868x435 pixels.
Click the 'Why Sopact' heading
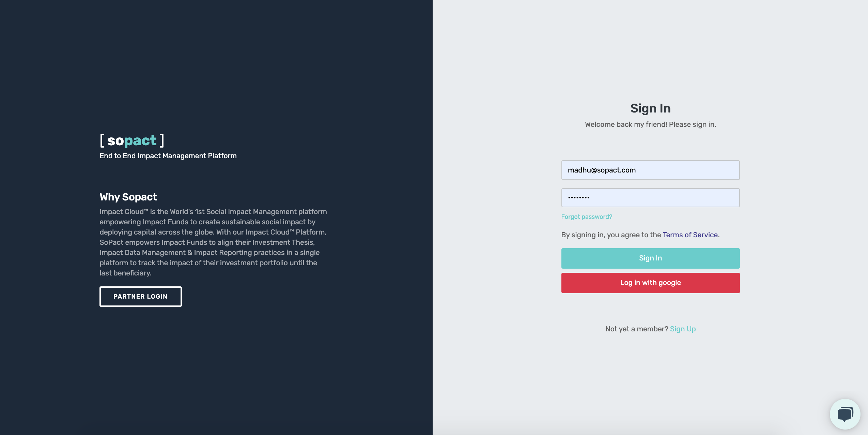point(128,197)
